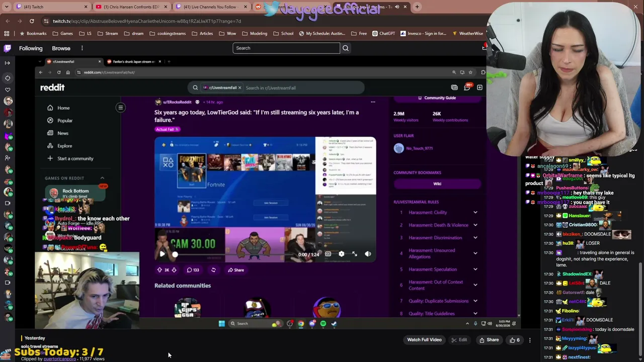644x362 pixels.
Task: Click the Chrome address bar URL
Action: (x=147, y=21)
